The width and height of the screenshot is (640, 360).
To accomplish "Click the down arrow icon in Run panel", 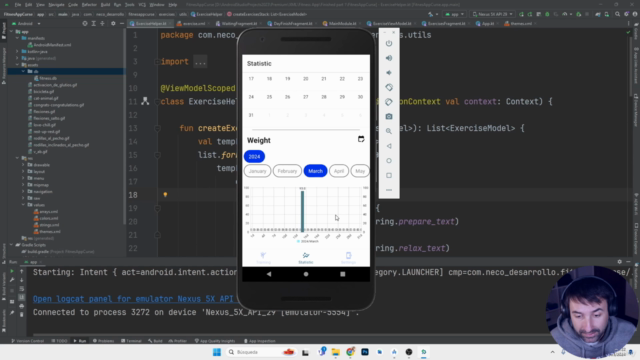I will (x=22, y=280).
